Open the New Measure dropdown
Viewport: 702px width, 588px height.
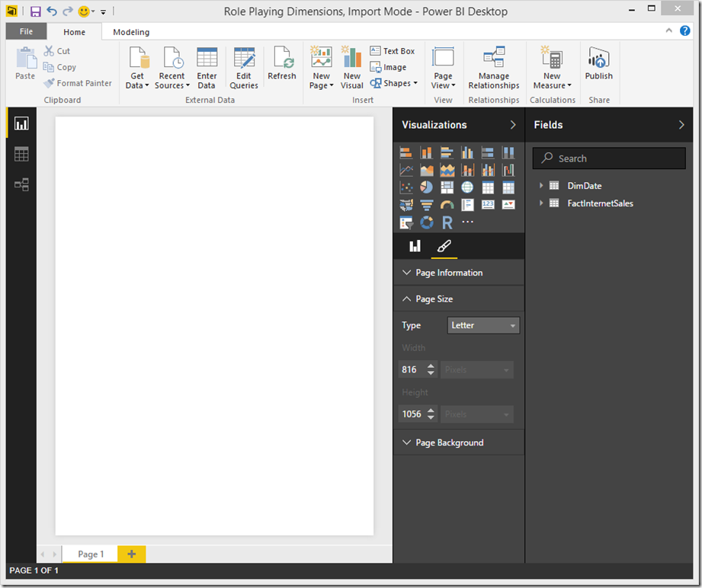(552, 68)
